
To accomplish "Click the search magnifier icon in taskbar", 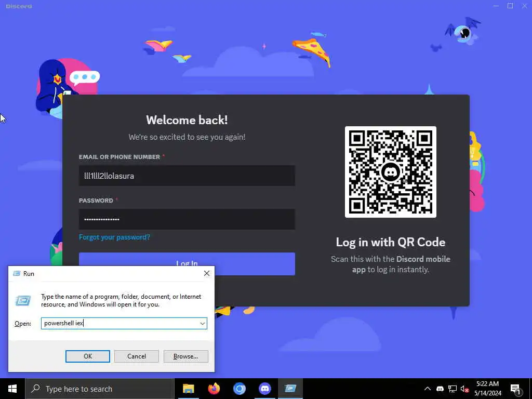I will [35, 389].
